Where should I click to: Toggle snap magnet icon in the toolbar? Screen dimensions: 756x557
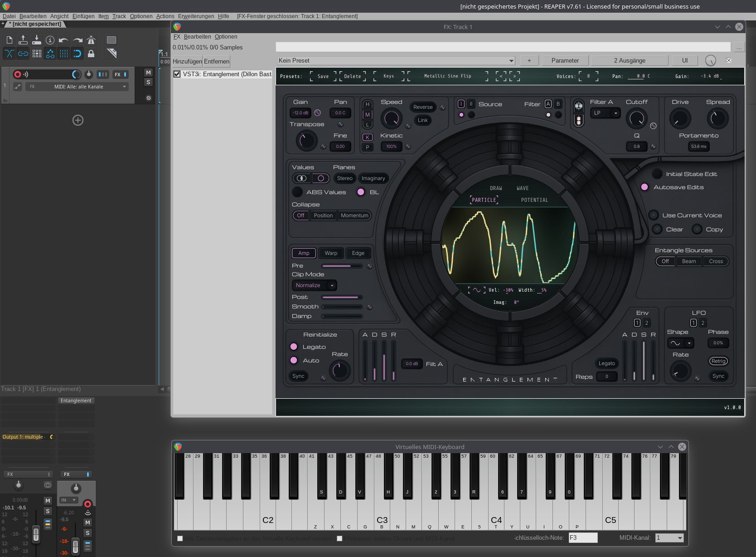tap(78, 54)
